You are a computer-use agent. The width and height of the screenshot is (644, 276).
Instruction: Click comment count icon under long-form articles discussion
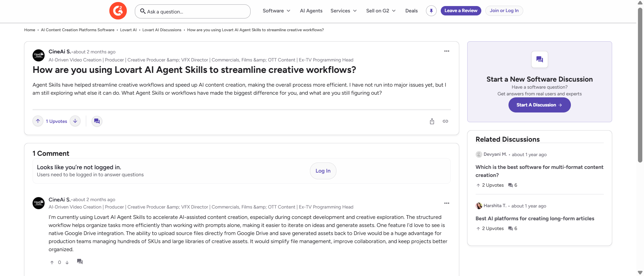(511, 229)
